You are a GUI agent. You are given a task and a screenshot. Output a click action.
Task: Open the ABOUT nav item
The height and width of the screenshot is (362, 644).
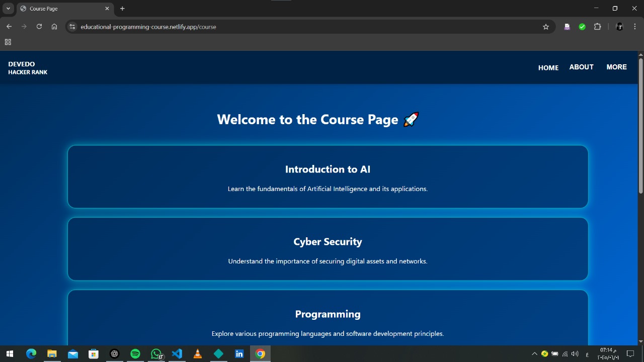(x=581, y=67)
